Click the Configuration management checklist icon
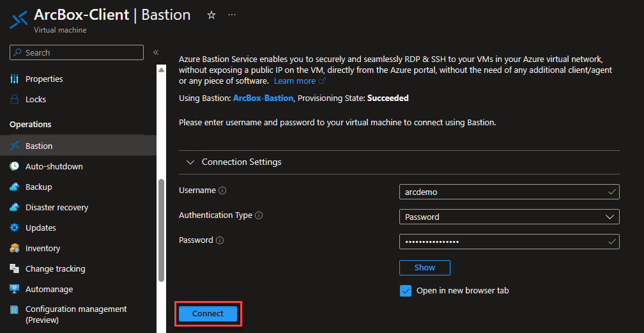 point(14,309)
